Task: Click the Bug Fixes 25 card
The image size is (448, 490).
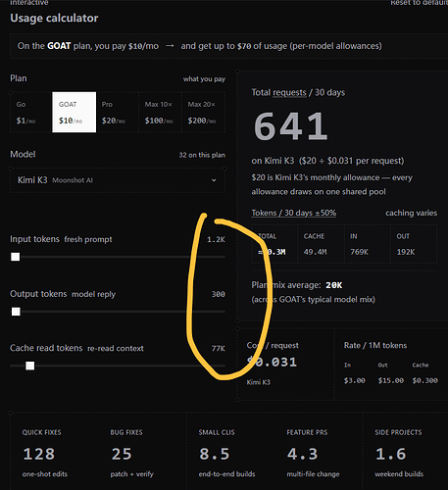Action: pos(142,453)
